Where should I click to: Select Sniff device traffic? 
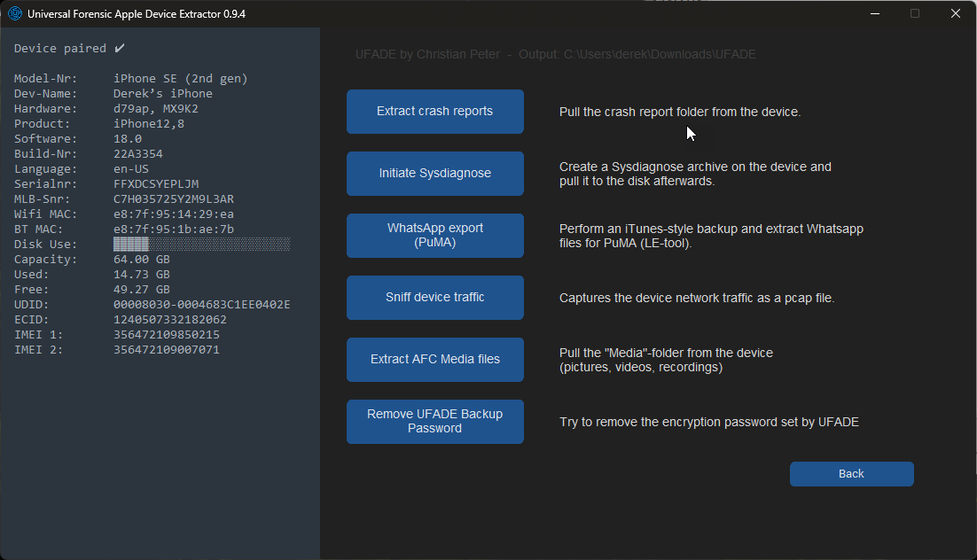(x=434, y=298)
